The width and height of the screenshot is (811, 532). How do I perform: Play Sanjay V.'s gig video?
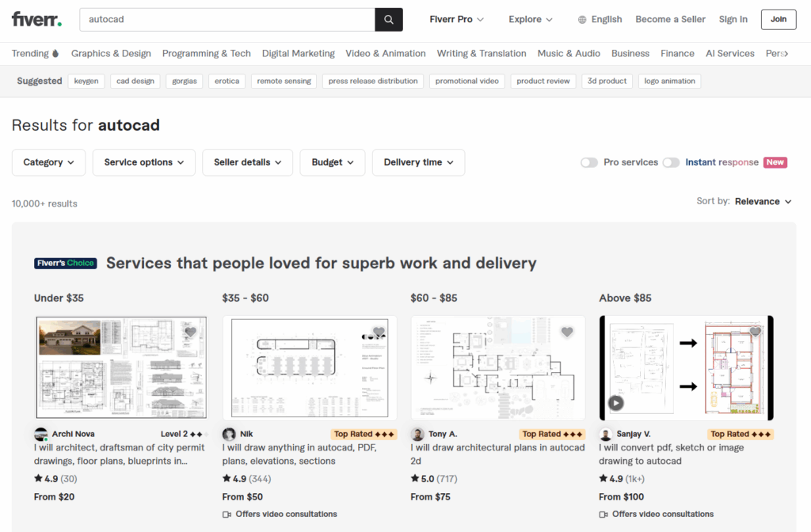point(616,402)
